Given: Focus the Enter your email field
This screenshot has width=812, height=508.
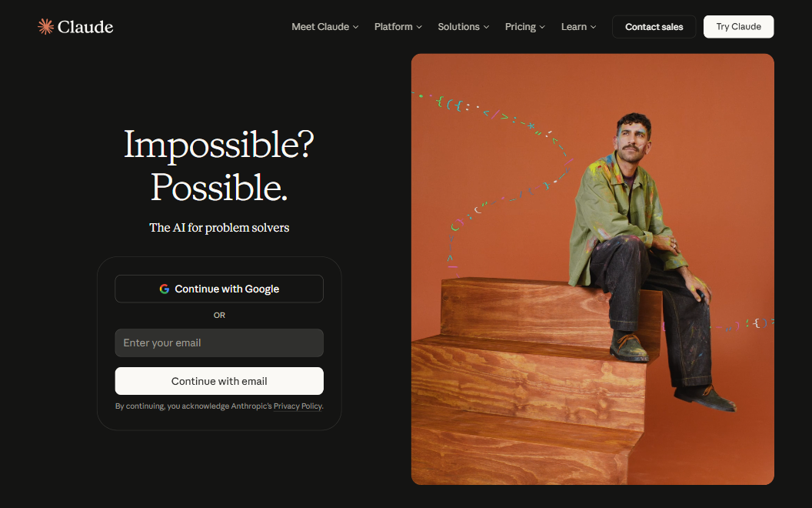Looking at the screenshot, I should point(219,343).
